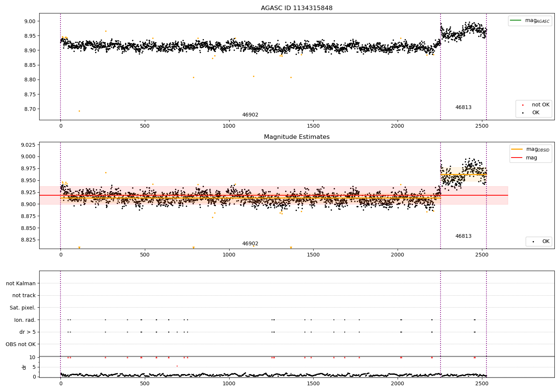This screenshot has width=560, height=392.
Task: Click y-tick "8.85" in top plot
Action: pos(29,65)
